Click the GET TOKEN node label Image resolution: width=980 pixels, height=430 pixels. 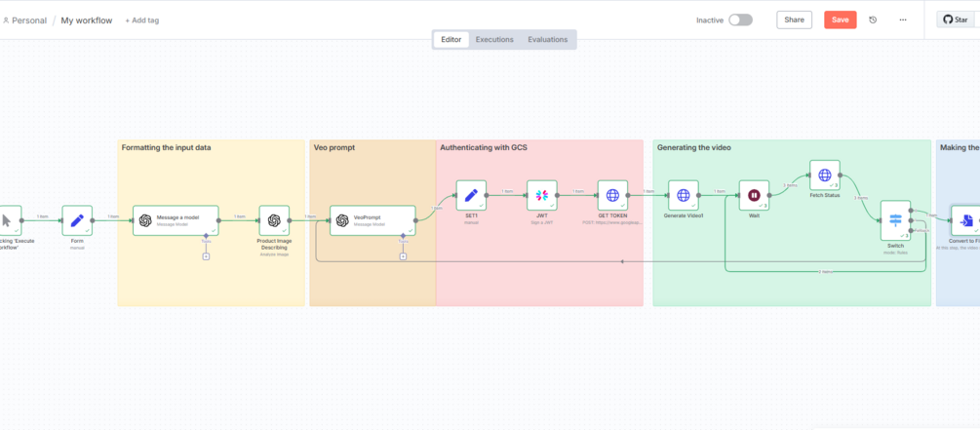pyautogui.click(x=612, y=215)
